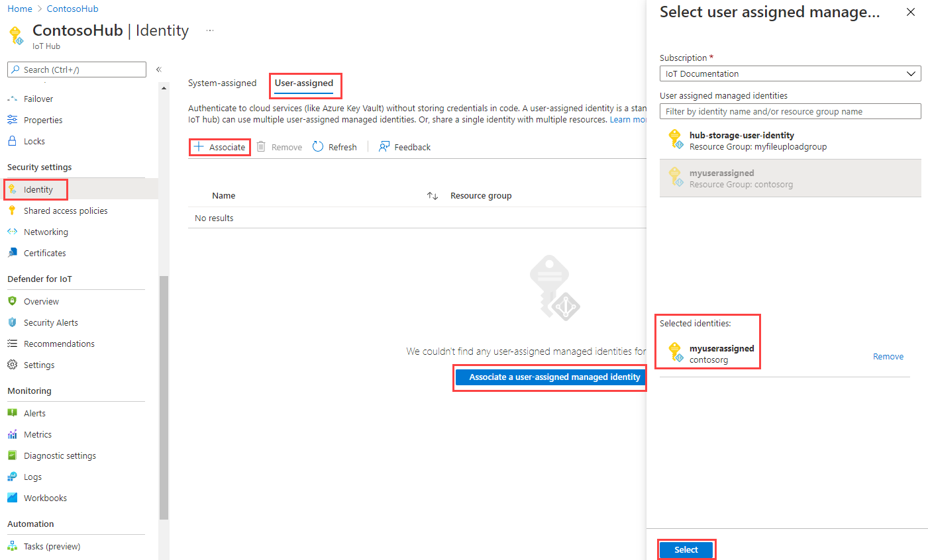The image size is (928, 560).
Task: Click the hub-storage-user-identity key icon
Action: 676,139
